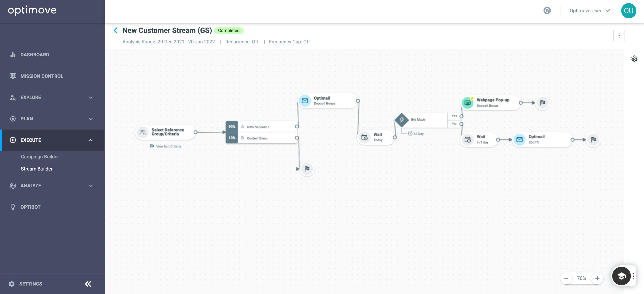Zoom out the canvas with minus button
The width and height of the screenshot is (644, 294).
[566, 278]
